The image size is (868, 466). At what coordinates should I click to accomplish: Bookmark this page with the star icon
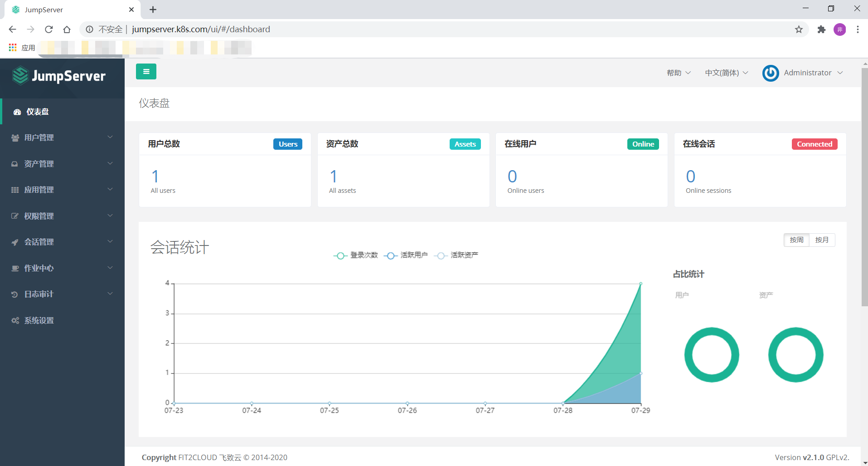click(x=799, y=29)
